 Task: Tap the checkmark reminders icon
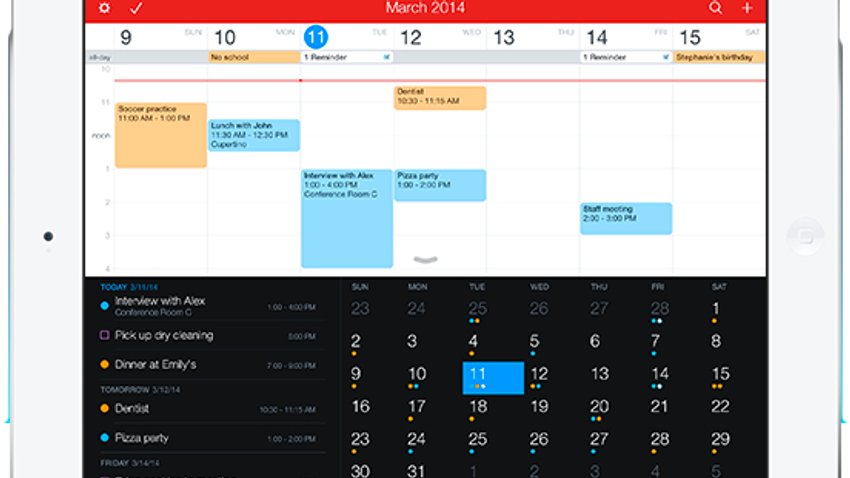pos(136,8)
